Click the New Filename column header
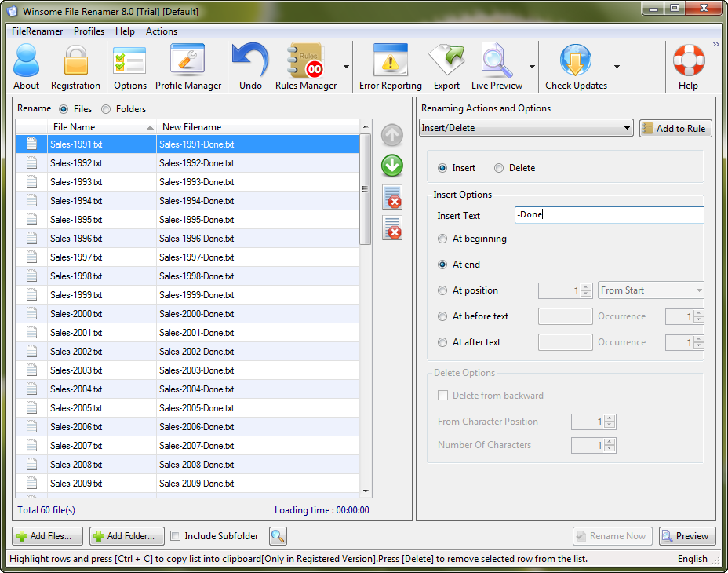This screenshot has height=573, width=728. pos(257,127)
